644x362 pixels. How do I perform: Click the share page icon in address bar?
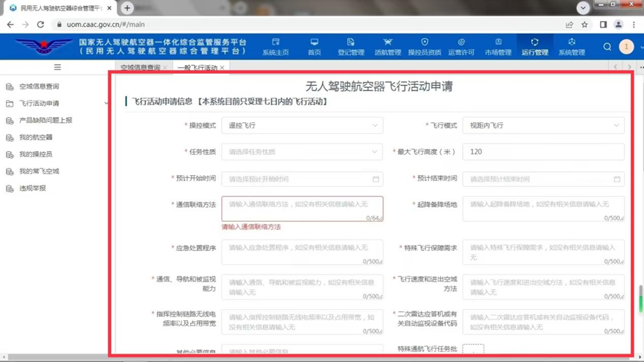click(569, 25)
